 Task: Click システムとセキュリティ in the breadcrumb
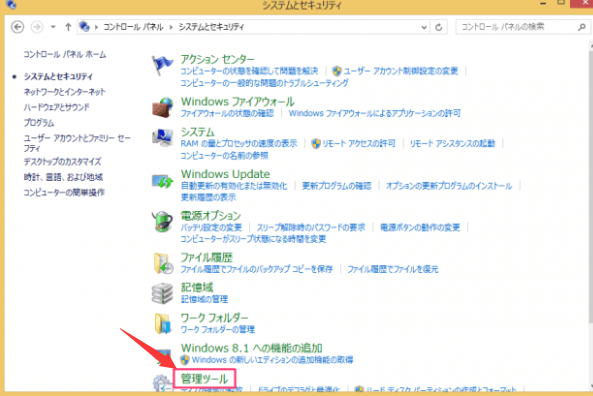click(x=211, y=27)
